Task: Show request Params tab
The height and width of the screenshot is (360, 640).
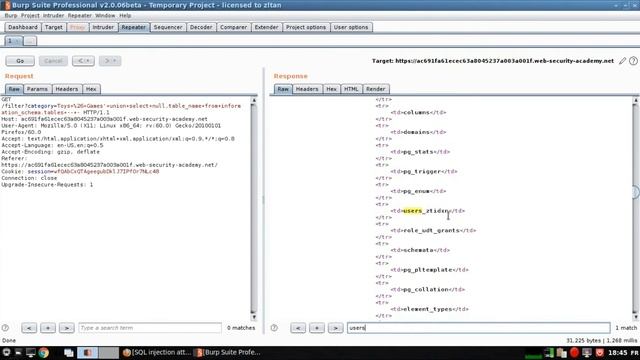Action: (37, 89)
